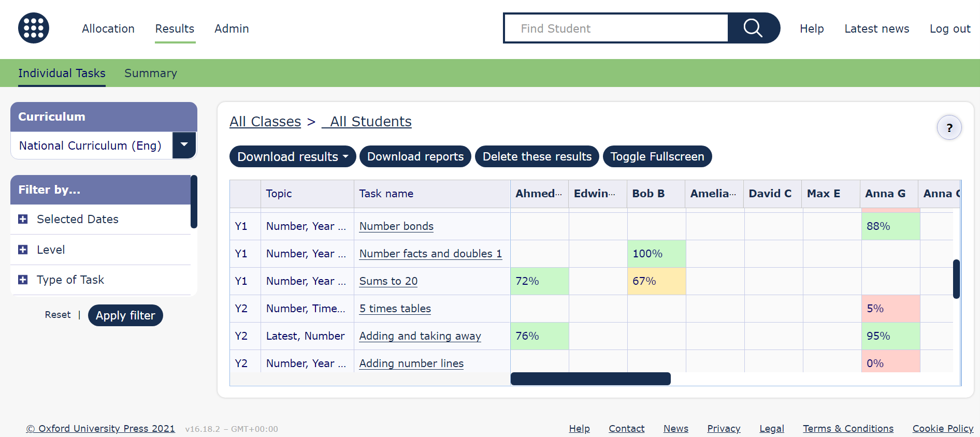980x437 pixels.
Task: Open the footer Legal link
Action: [x=772, y=429]
